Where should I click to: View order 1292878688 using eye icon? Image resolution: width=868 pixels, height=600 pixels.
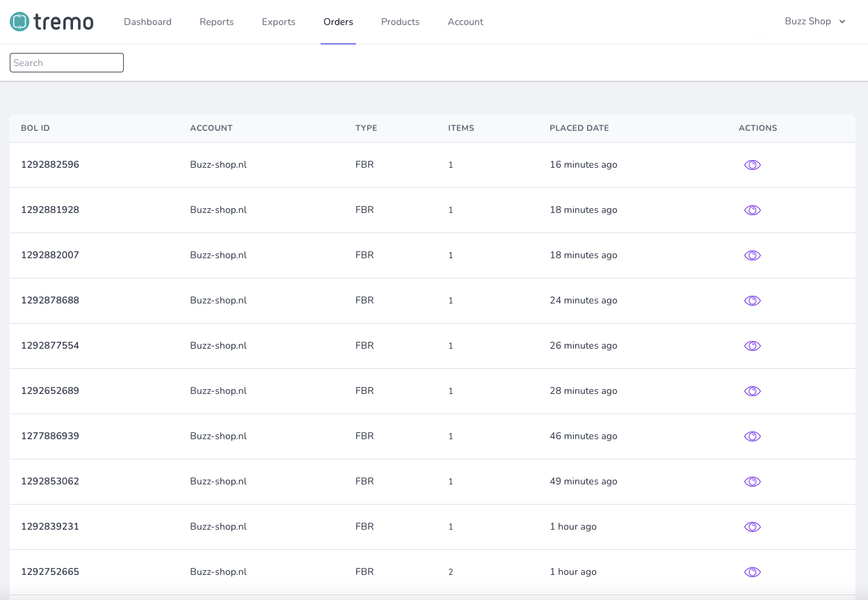point(753,301)
